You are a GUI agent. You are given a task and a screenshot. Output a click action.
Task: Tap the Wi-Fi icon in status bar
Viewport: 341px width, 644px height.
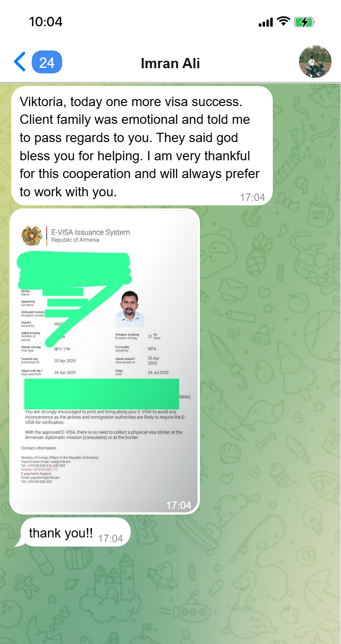(x=283, y=21)
